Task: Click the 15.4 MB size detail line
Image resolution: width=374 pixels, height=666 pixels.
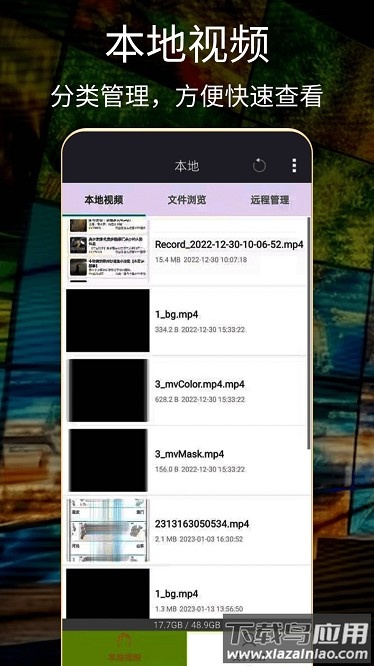Action: 201,260
